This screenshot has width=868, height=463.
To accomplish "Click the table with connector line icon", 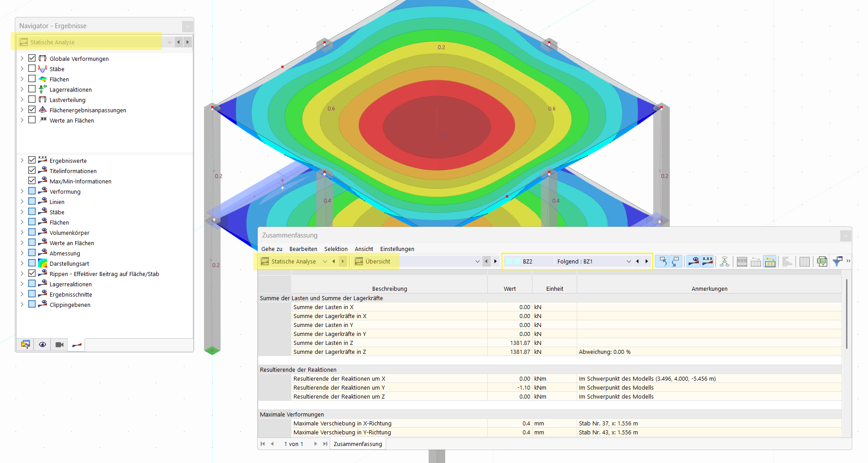I will tap(756, 261).
